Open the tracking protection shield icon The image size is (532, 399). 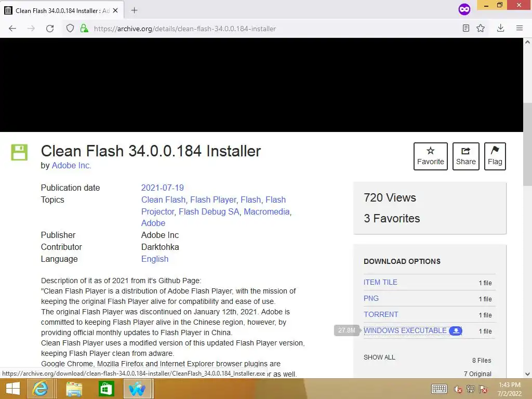click(70, 29)
